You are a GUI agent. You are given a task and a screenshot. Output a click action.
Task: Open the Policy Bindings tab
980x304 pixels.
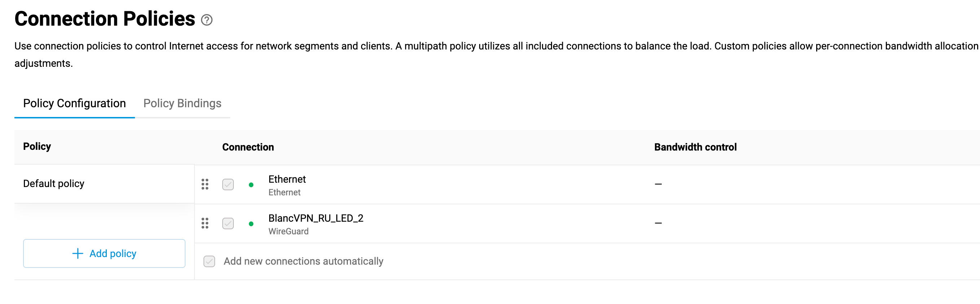tap(182, 104)
